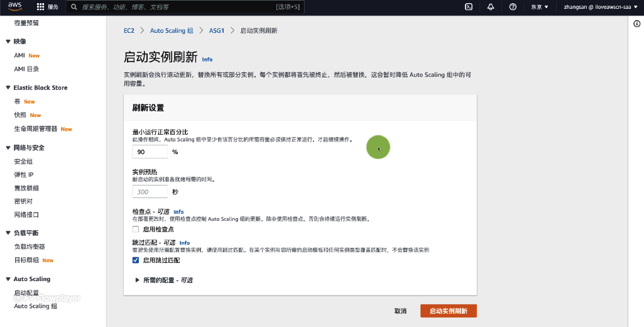Open Info link next to 启动实例刷新 title
Image resolution: width=644 pixels, height=327 pixels.
pos(207,59)
